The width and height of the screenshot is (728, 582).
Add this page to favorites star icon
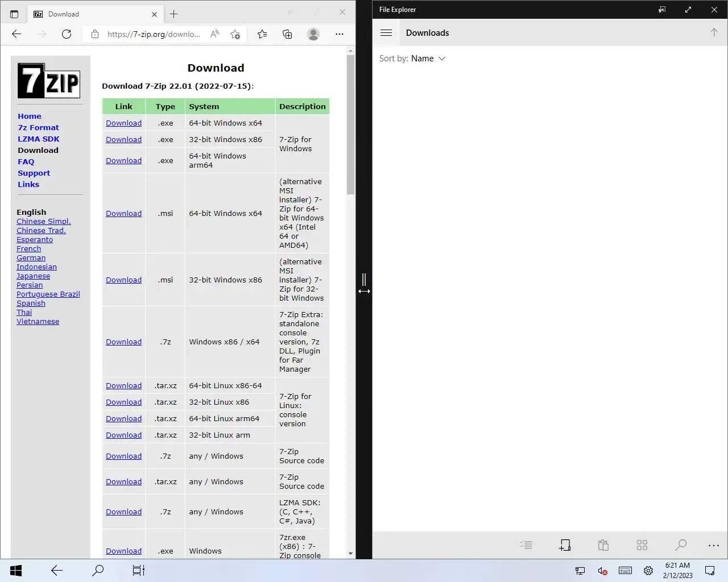pos(235,34)
